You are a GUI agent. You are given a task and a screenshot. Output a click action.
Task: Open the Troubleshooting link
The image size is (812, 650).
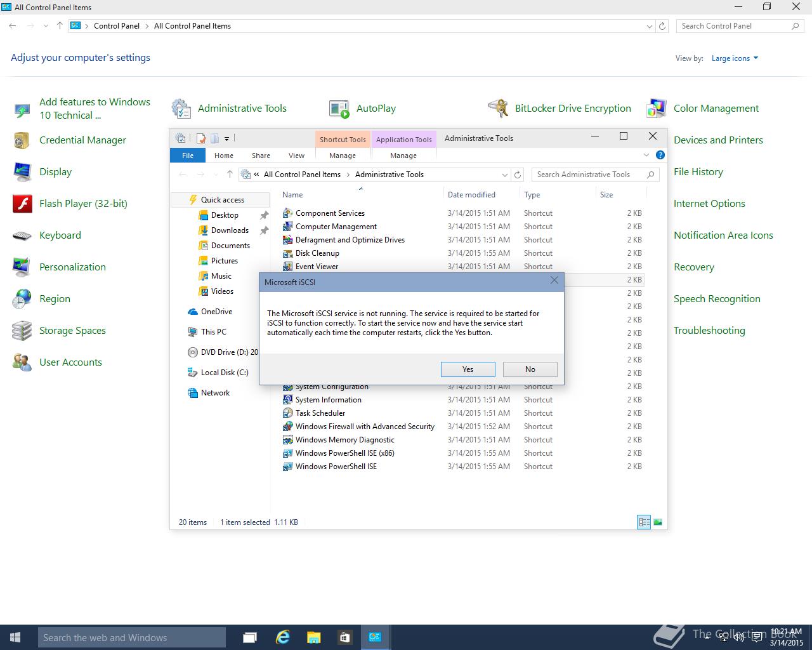pyautogui.click(x=709, y=331)
